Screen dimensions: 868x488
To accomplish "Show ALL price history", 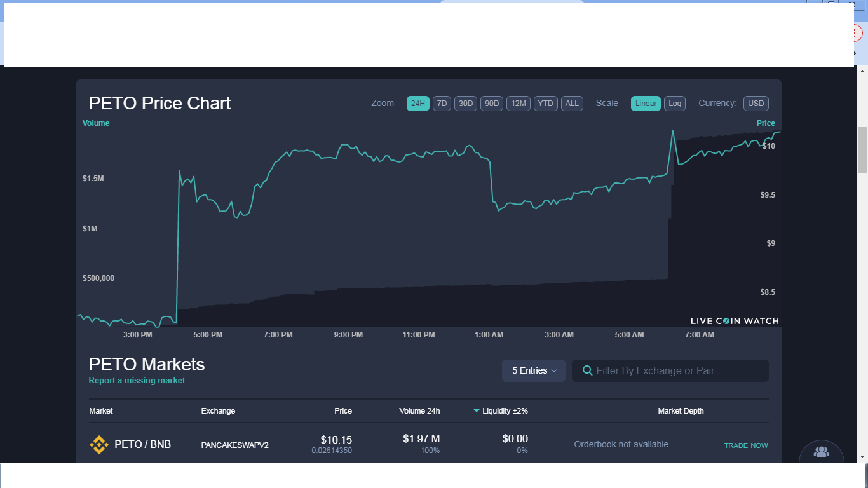I will [x=572, y=104].
